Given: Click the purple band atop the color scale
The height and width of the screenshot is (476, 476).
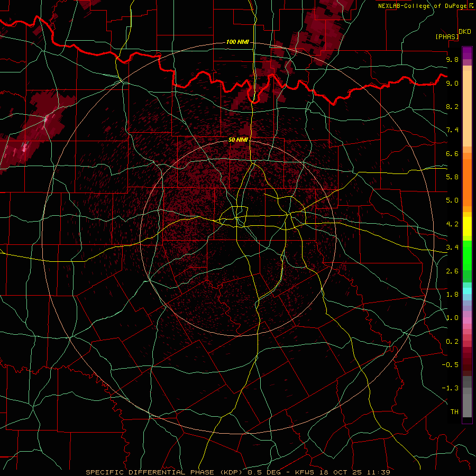Looking at the screenshot, I should [467, 53].
